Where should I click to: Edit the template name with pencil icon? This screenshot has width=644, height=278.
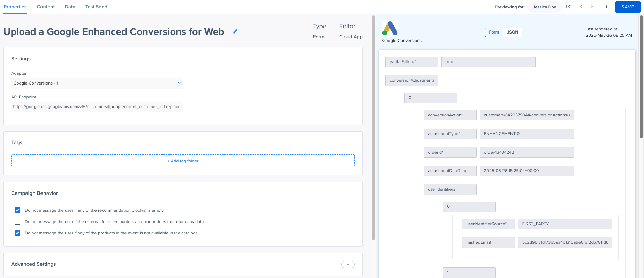(235, 32)
